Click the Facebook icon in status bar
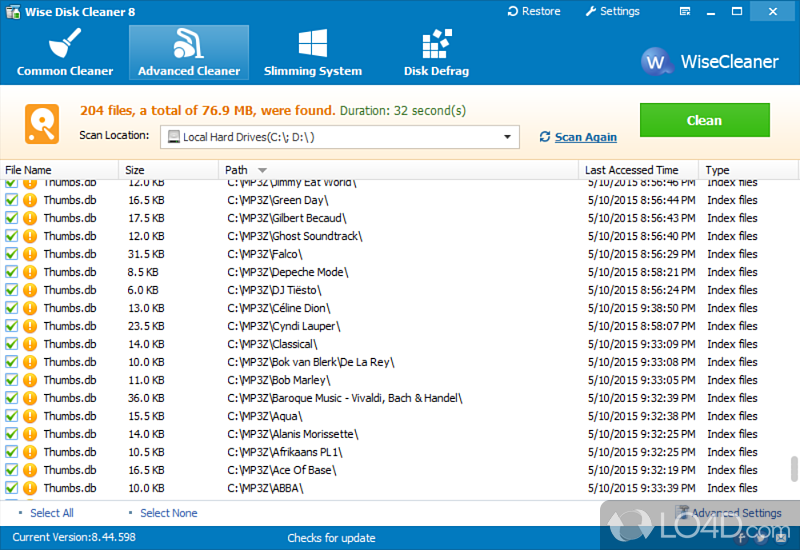 [x=743, y=538]
